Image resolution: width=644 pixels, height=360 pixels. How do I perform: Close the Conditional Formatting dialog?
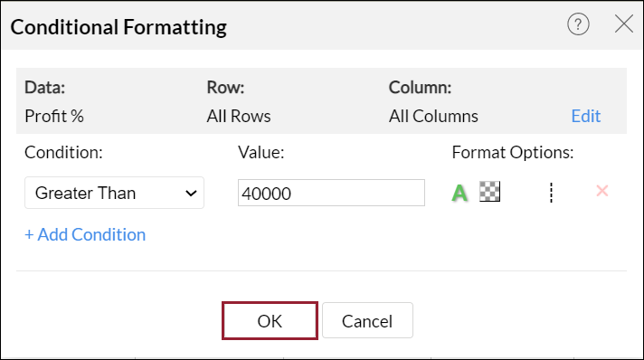(624, 24)
